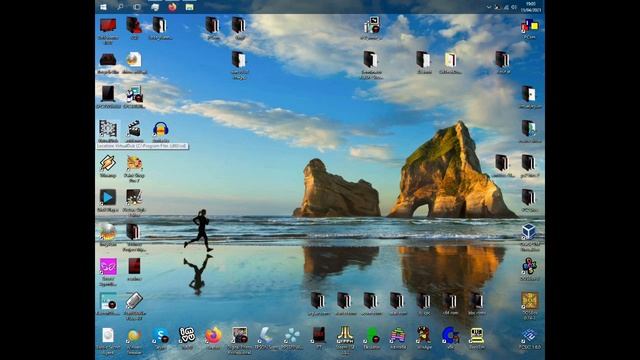Open taskbar search magnifier
Screen dimensions: 640x360
click(120, 7)
